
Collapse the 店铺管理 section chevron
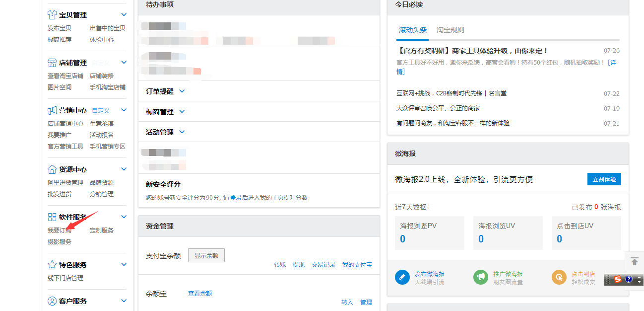[124, 63]
